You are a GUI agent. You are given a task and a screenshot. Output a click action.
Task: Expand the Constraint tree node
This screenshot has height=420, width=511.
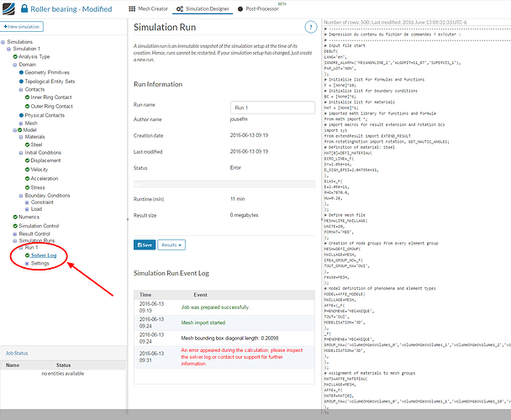[27, 202]
